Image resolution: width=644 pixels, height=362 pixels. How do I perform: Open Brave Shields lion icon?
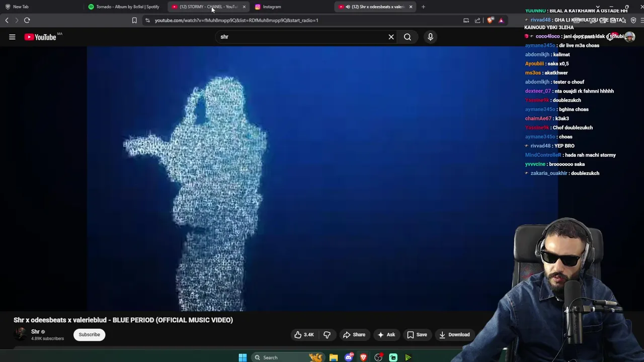(x=490, y=20)
